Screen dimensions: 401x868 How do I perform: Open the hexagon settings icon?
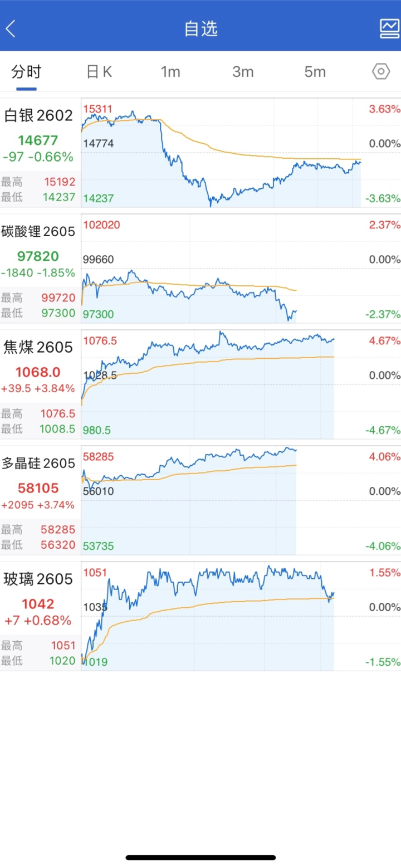click(x=381, y=72)
